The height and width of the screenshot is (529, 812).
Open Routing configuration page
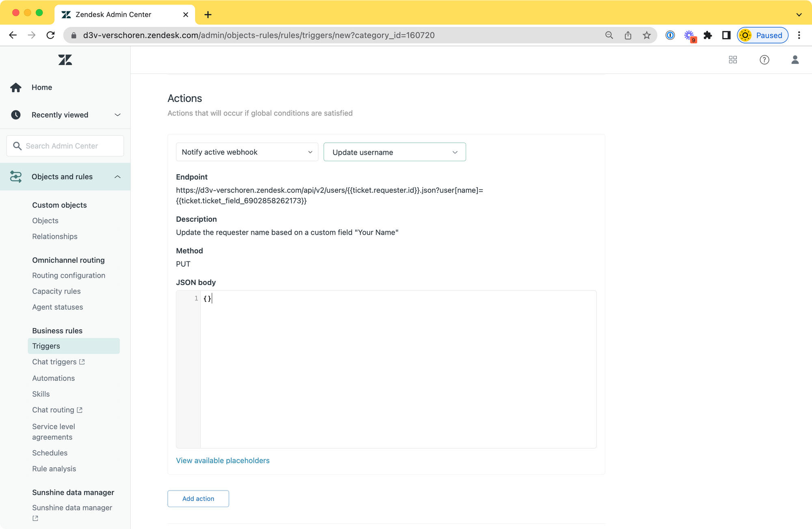pyautogui.click(x=69, y=275)
